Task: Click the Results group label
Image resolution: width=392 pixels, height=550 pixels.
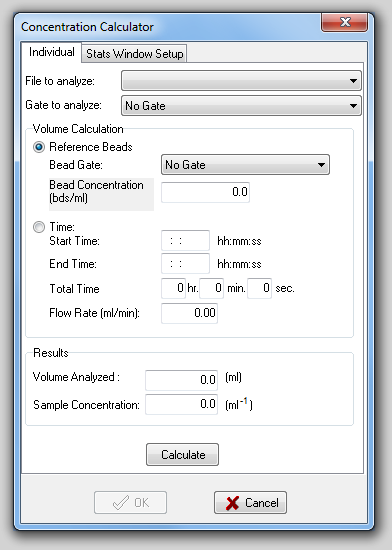Action: pyautogui.click(x=50, y=353)
